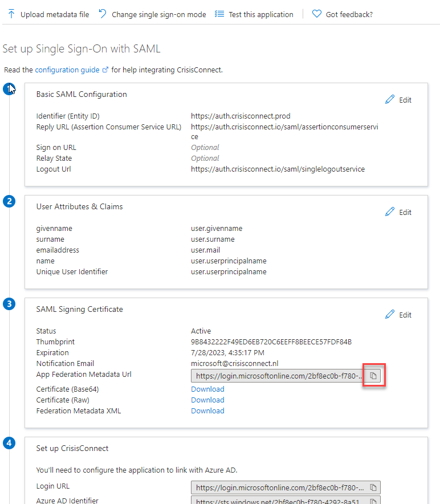Click the Set up CrisisConnect heading
The width and height of the screenshot is (440, 504).
72,448
